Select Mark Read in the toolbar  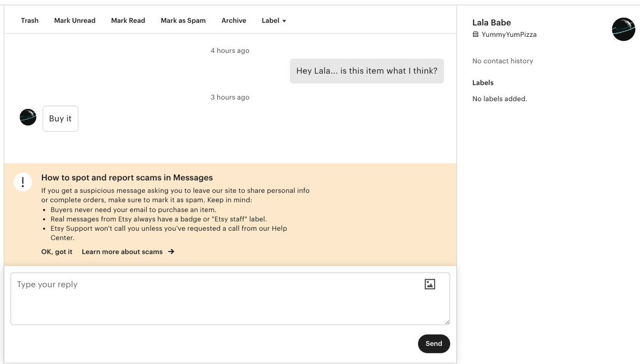pyautogui.click(x=128, y=20)
